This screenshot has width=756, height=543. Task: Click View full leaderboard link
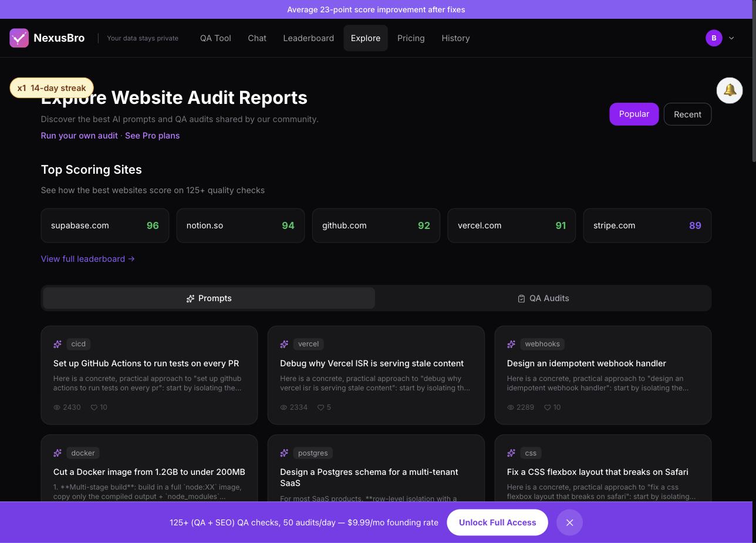pos(88,259)
